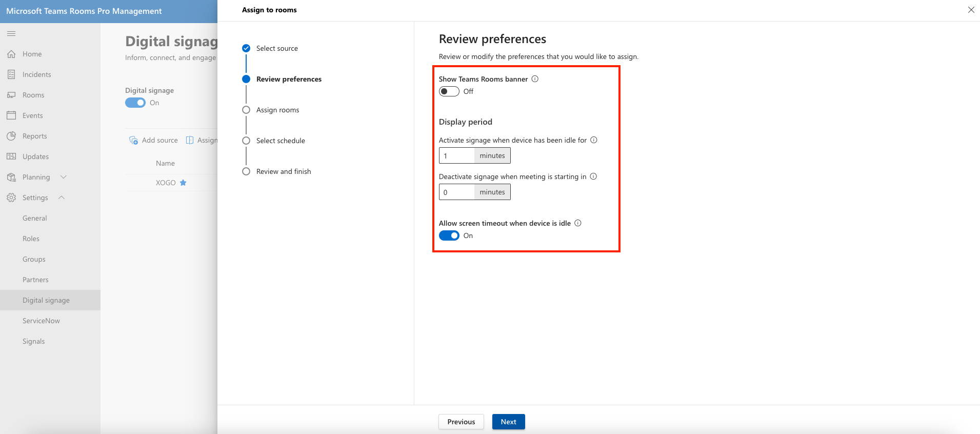The height and width of the screenshot is (434, 980).
Task: Click the Previous button
Action: [x=461, y=422]
